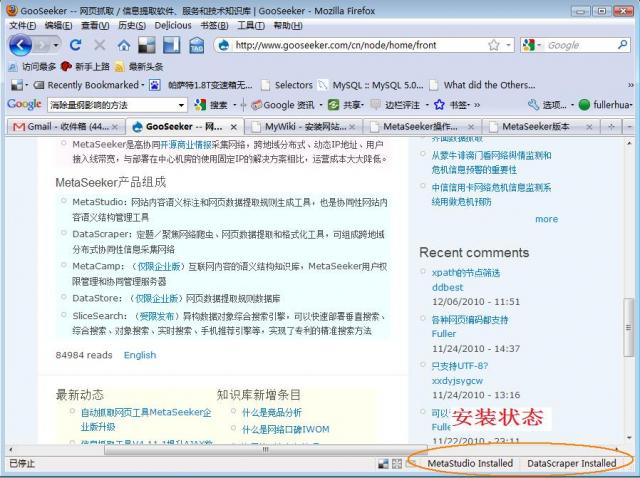Open the 什么是网络口碑IWOM link

point(286,429)
